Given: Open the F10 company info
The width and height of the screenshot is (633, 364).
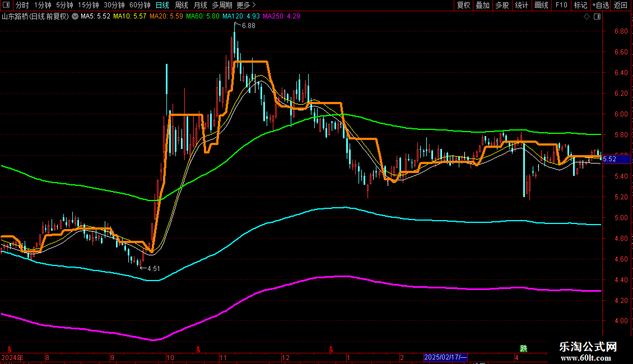Looking at the screenshot, I should 561,5.
